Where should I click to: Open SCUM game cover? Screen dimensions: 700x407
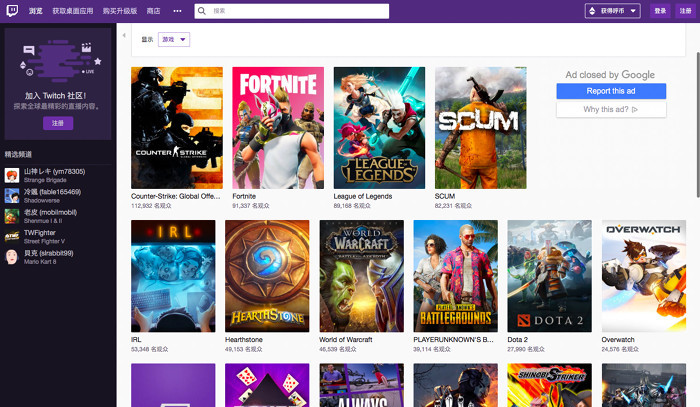point(481,128)
